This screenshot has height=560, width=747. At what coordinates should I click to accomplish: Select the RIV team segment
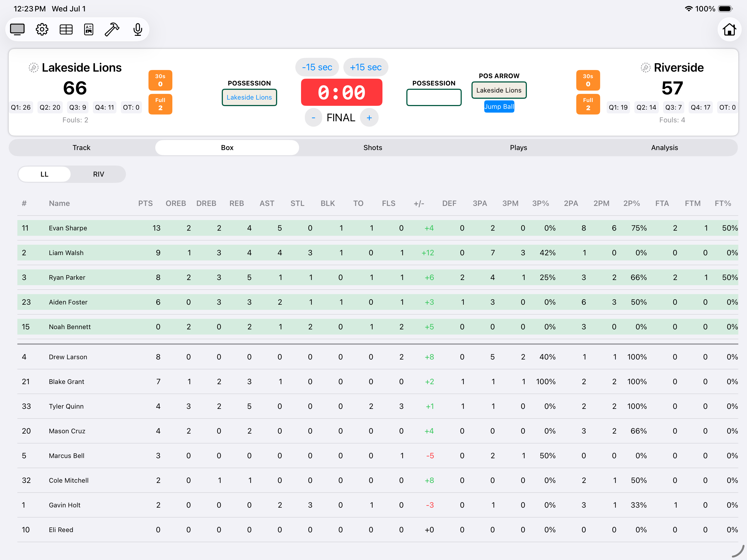[x=98, y=174]
